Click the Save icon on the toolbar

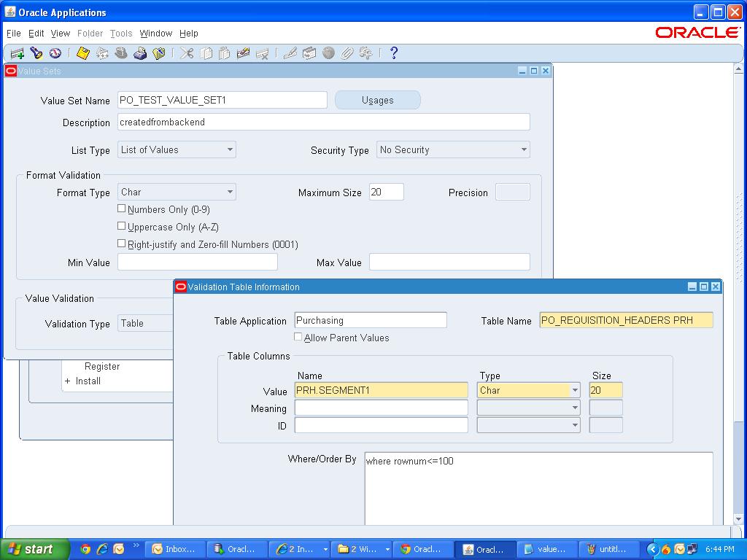(82, 52)
